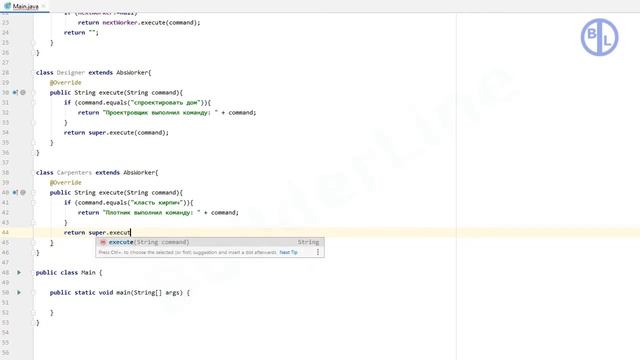Click the override gutter icon on line 40
Viewport: 640px width, 360px height.
pyautogui.click(x=15, y=193)
